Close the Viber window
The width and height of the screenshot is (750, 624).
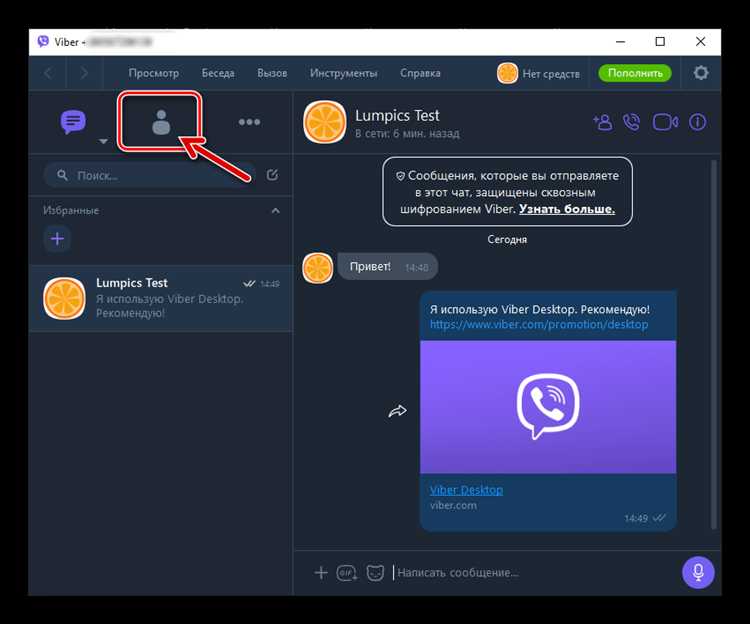700,42
